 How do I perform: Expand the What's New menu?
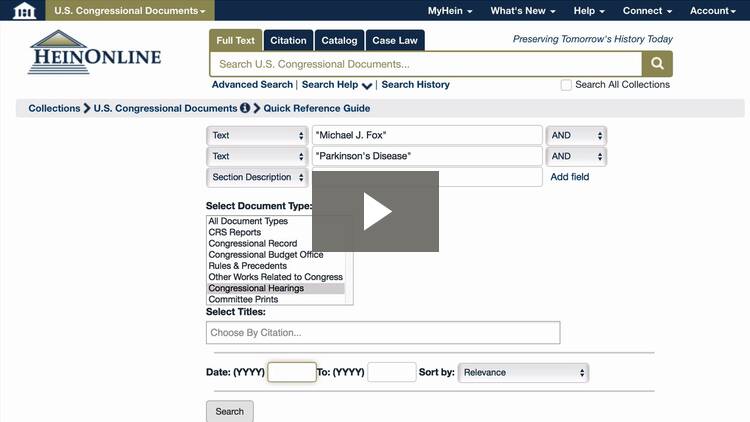(523, 11)
